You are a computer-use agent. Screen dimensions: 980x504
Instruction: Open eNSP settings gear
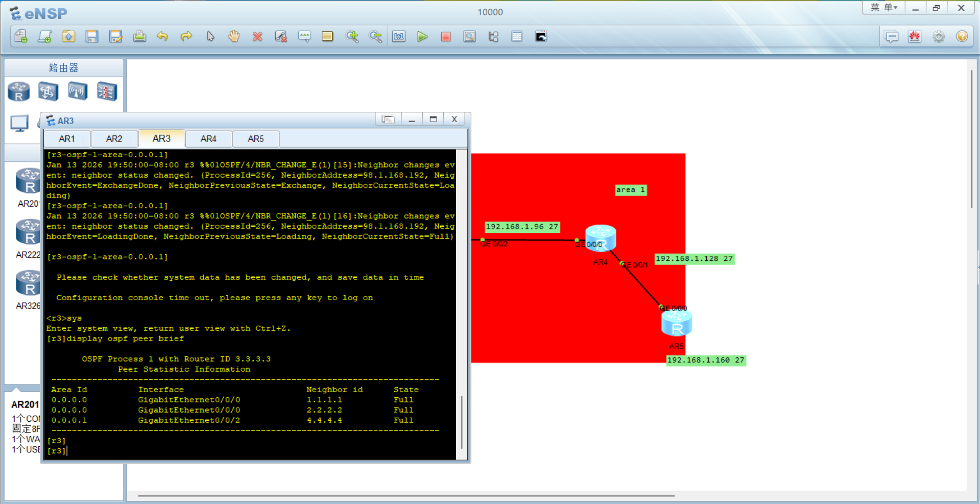(x=938, y=36)
